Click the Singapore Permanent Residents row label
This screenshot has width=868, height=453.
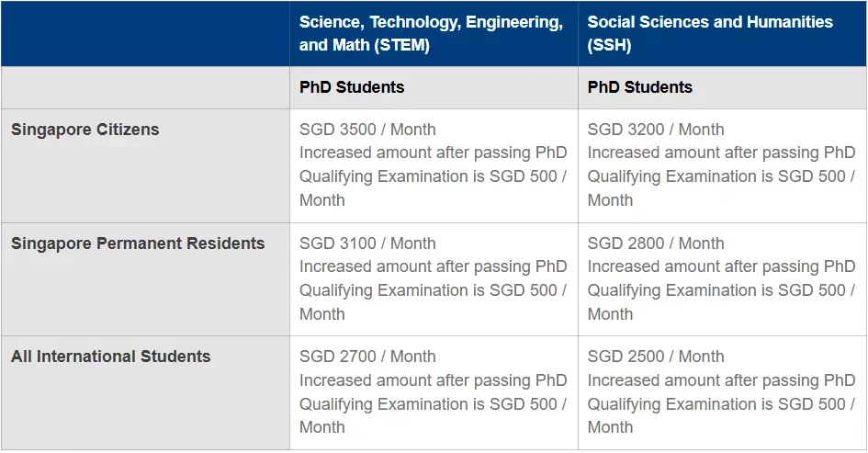[x=138, y=243]
